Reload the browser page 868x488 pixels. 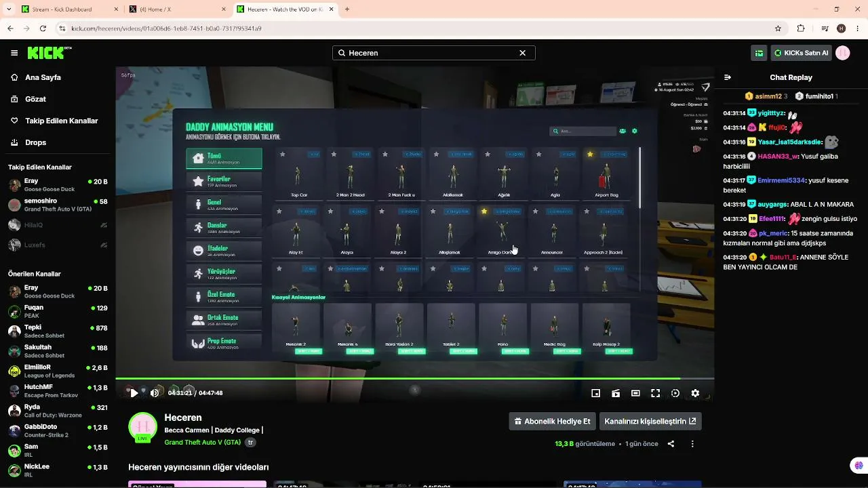[x=43, y=28]
